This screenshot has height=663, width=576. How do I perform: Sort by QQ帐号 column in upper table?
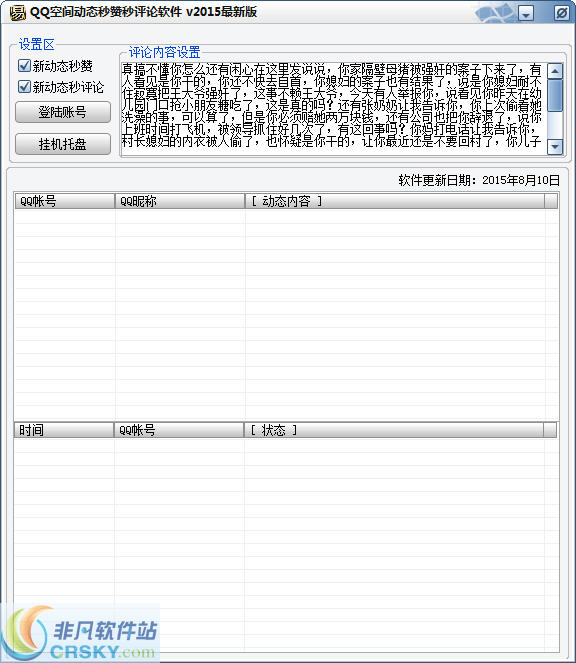click(65, 201)
